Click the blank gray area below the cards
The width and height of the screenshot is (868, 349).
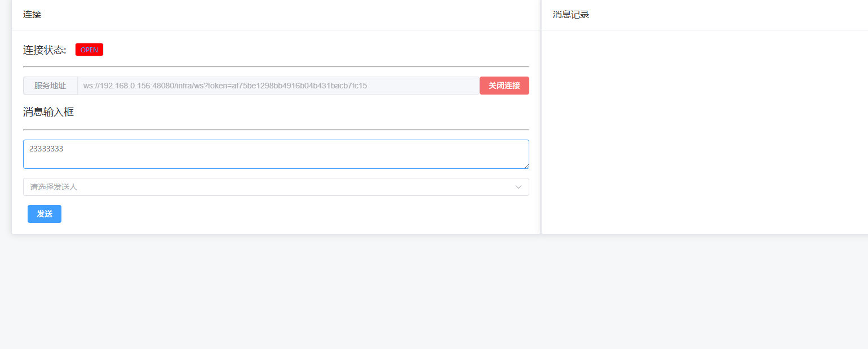434,293
